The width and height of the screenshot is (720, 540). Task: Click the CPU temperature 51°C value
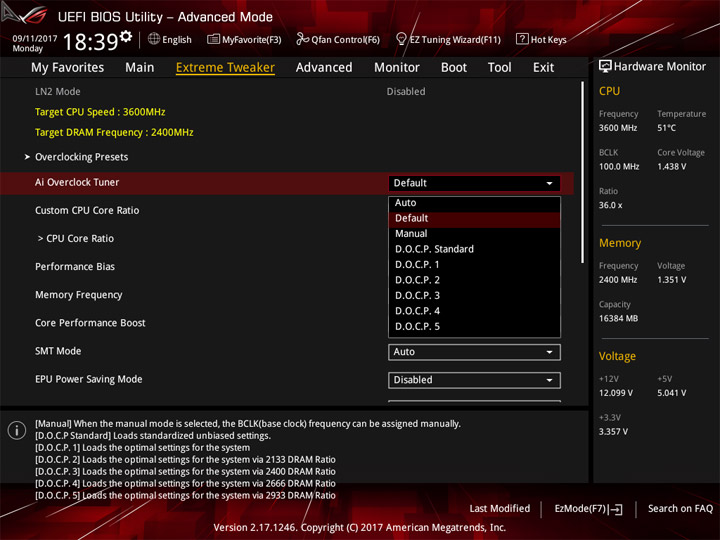666,128
